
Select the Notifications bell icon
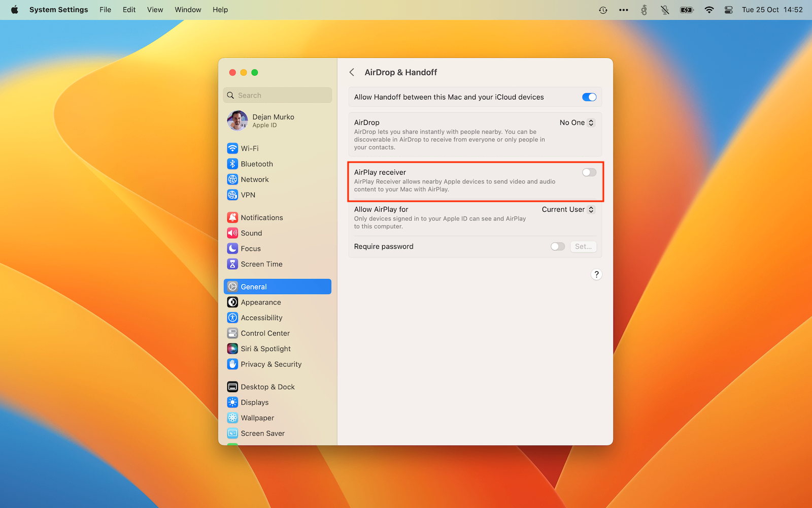(232, 217)
